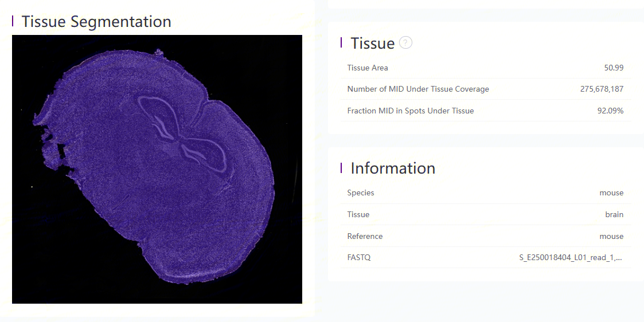Select the Tissue row in Information
This screenshot has width=644, height=322.
[486, 214]
